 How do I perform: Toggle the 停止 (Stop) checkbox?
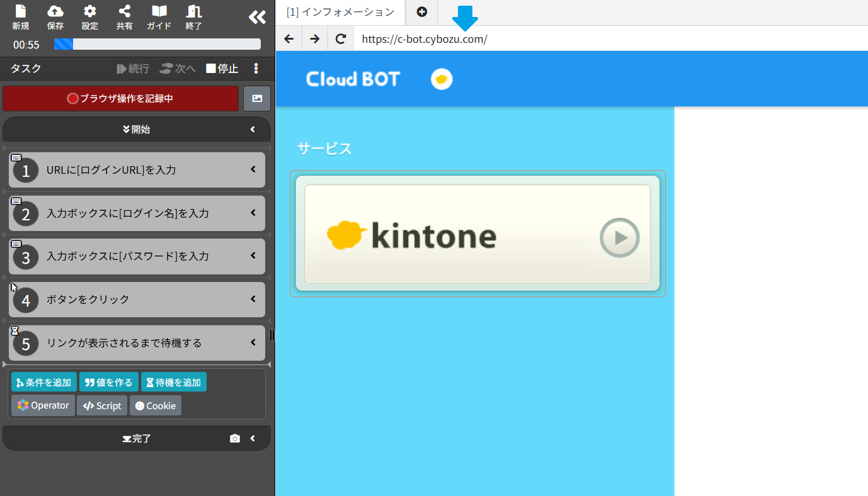click(x=211, y=69)
